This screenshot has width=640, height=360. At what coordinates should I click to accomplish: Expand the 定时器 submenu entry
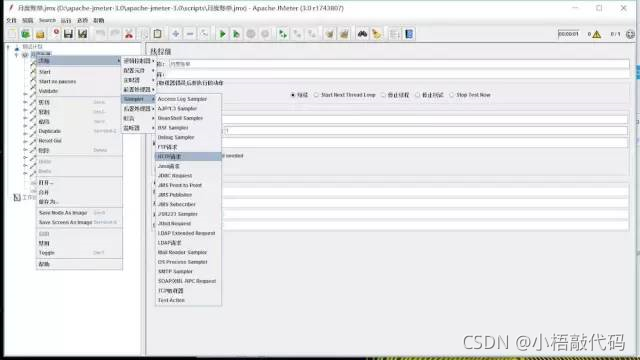(x=139, y=80)
